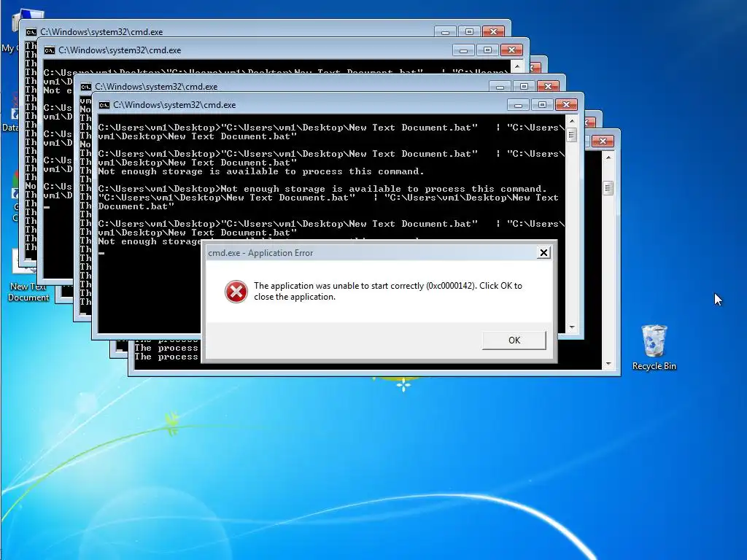Click scroll-up arrow of rear 'The process' cmd window

[608, 157]
